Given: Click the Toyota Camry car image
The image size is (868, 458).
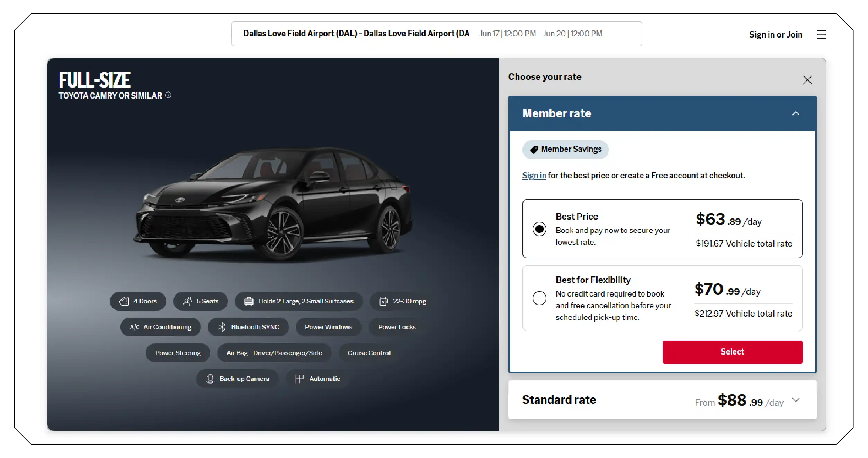Looking at the screenshot, I should [274, 204].
